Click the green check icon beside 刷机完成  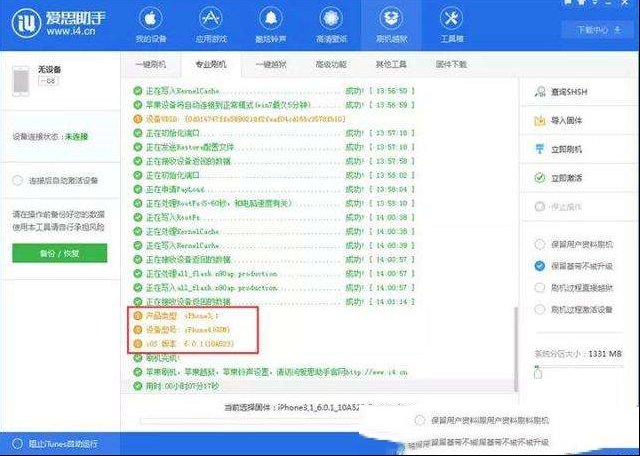tap(138, 358)
